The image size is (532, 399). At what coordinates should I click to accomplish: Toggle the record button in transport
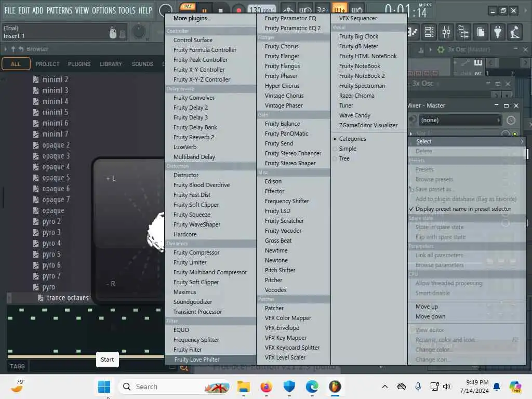[x=239, y=10]
